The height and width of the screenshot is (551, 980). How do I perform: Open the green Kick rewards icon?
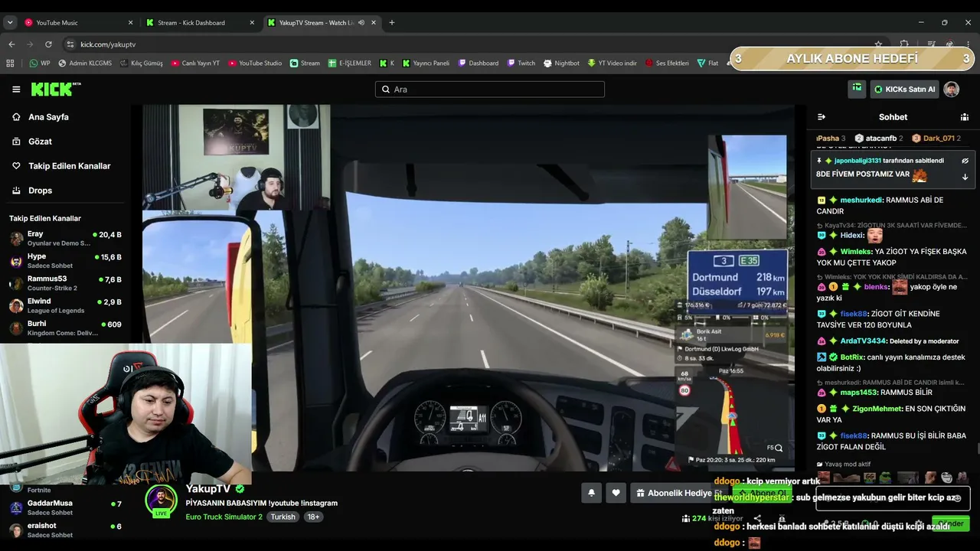point(857,90)
